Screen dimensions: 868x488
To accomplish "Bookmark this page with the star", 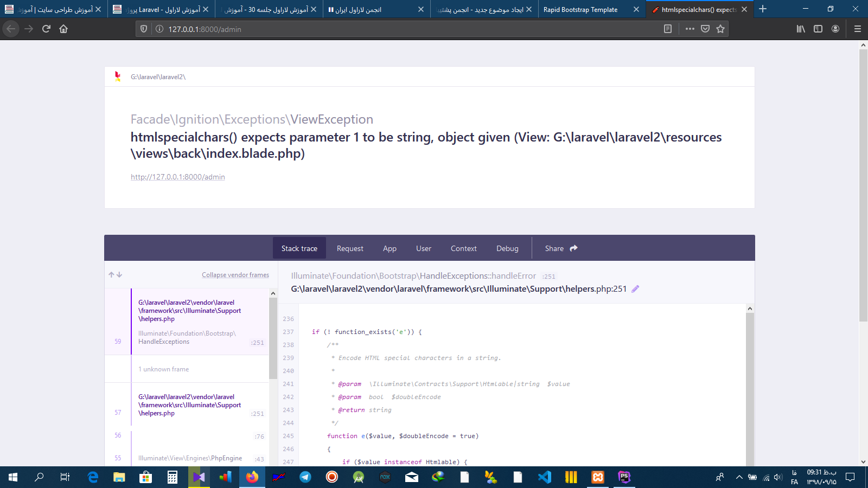I will tap(720, 29).
